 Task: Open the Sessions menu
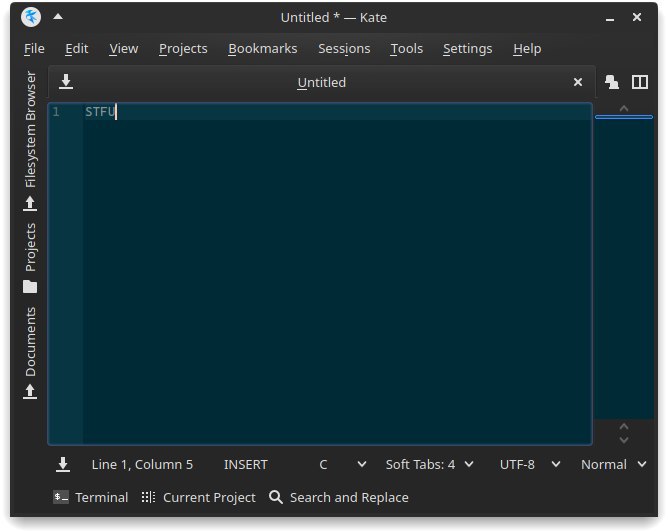tap(344, 49)
